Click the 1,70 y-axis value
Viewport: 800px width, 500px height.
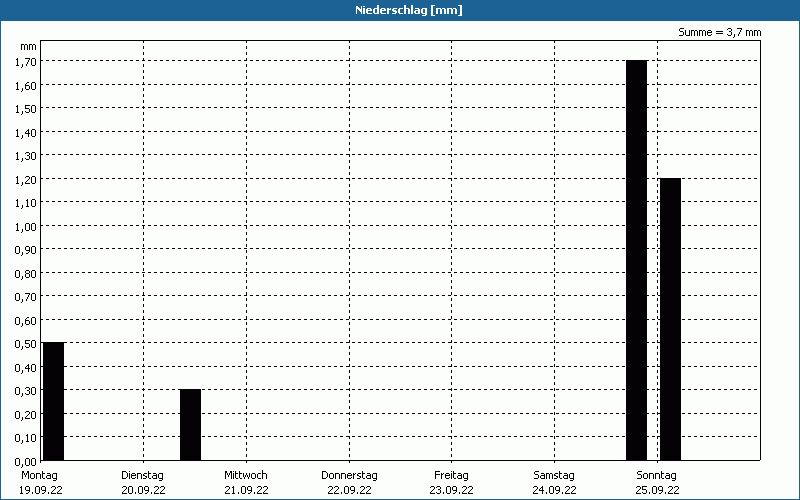[x=26, y=62]
